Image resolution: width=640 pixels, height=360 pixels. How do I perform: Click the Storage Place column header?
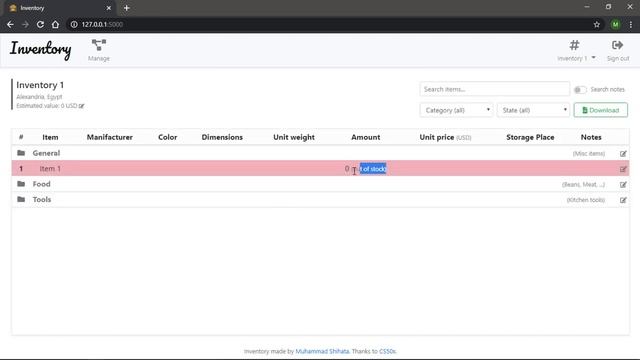pyautogui.click(x=530, y=138)
